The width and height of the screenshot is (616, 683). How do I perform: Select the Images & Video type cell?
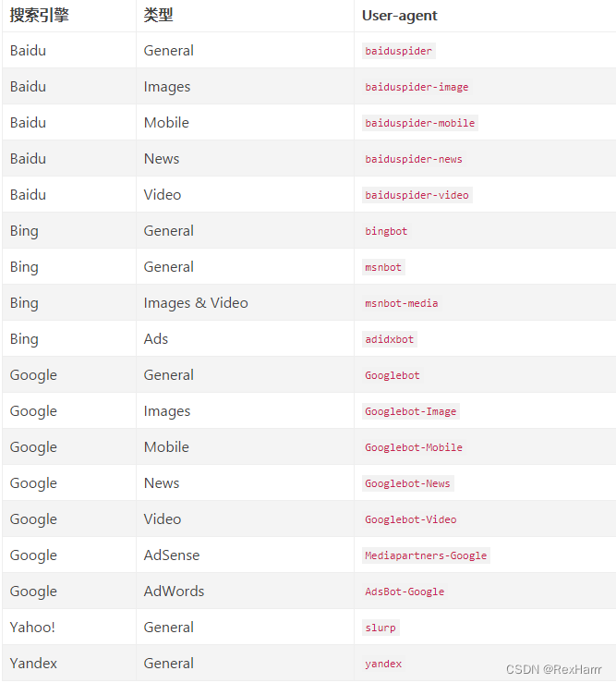196,303
